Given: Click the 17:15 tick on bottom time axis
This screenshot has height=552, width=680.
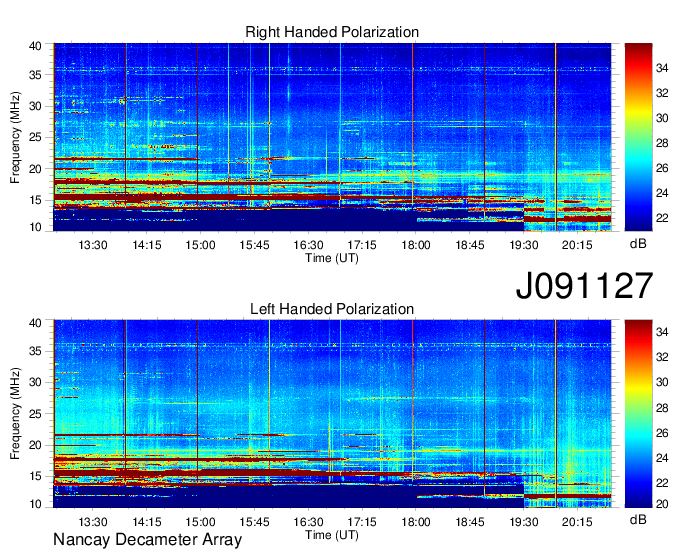Looking at the screenshot, I should [362, 522].
